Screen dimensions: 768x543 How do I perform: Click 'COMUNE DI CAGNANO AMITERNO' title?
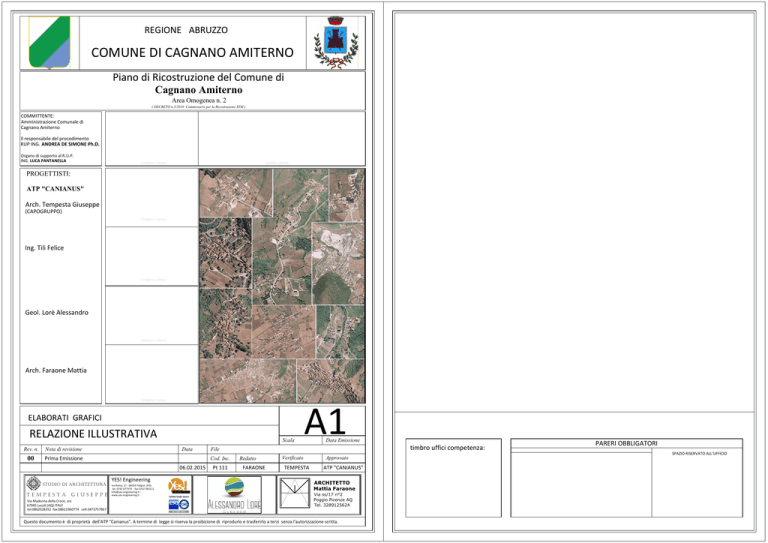click(x=192, y=52)
